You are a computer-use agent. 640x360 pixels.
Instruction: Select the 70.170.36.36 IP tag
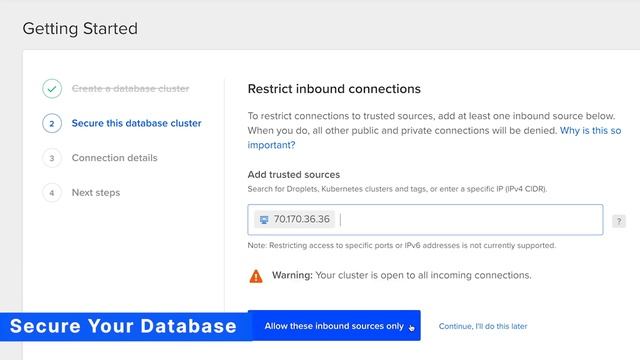(294, 220)
